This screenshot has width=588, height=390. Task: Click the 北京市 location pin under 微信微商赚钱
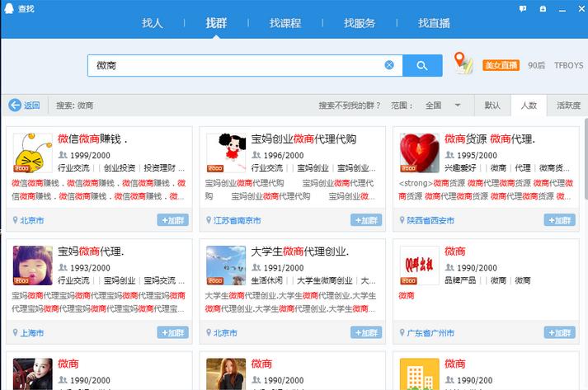(16, 221)
